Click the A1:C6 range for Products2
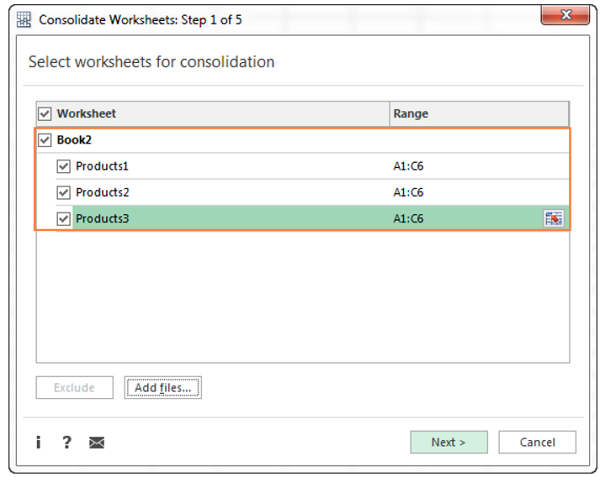The height and width of the screenshot is (477, 600). click(408, 192)
